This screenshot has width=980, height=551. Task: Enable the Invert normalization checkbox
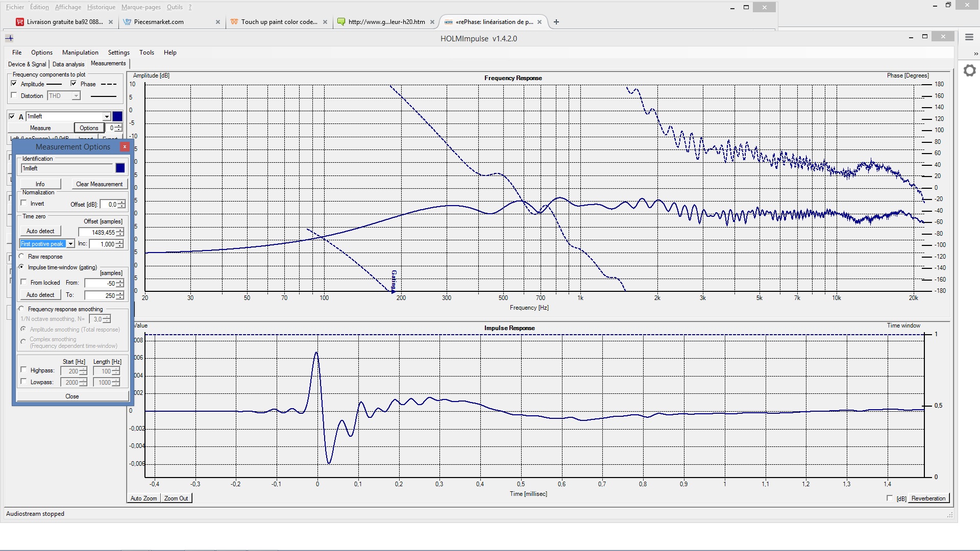click(x=23, y=203)
